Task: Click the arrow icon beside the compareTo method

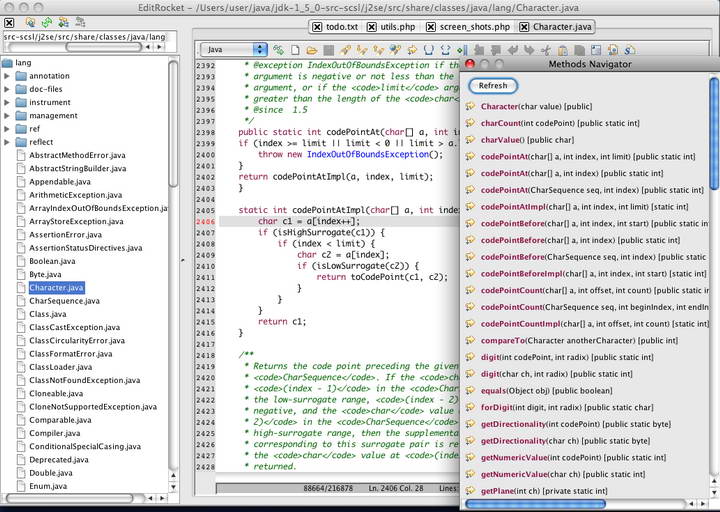Action: [x=471, y=340]
